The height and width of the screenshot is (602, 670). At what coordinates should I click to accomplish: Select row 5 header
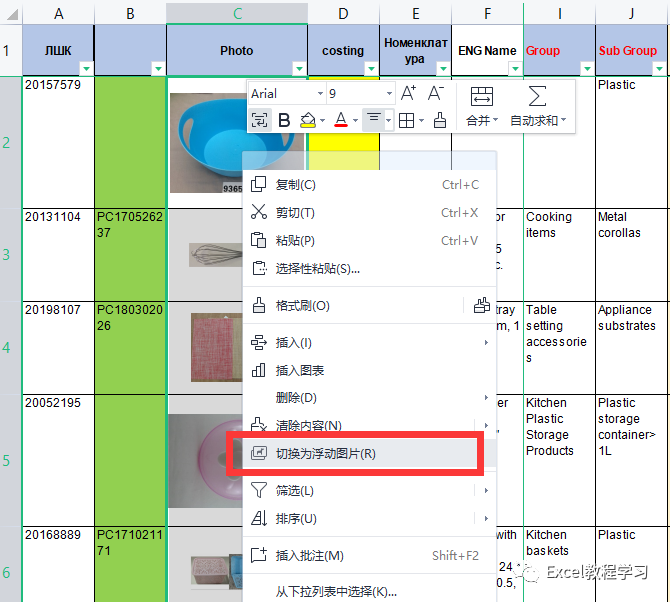11,461
